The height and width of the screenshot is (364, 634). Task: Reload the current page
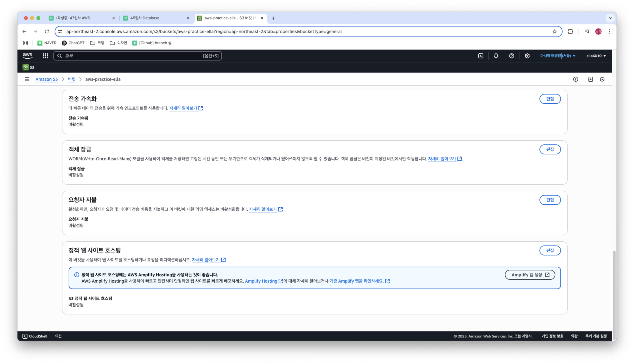click(47, 32)
